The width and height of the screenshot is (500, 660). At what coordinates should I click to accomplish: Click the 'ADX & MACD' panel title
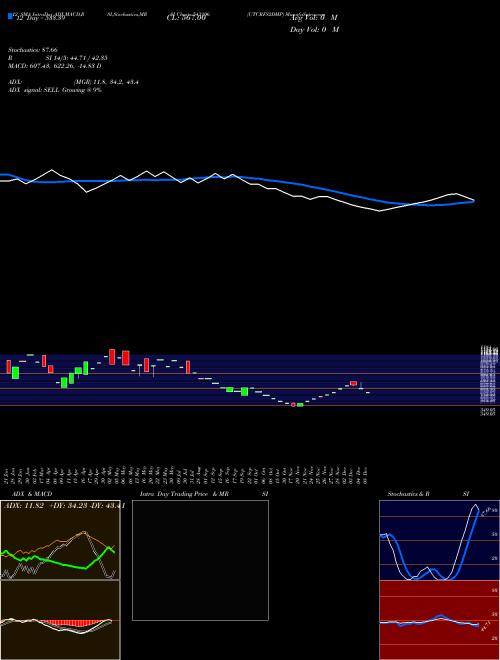[x=32, y=494]
